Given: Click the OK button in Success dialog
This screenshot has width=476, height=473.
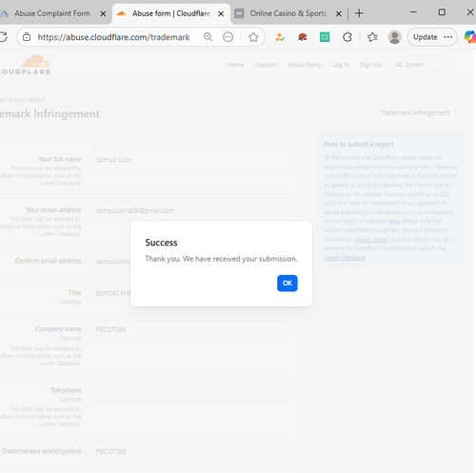Looking at the screenshot, I should coord(288,283).
